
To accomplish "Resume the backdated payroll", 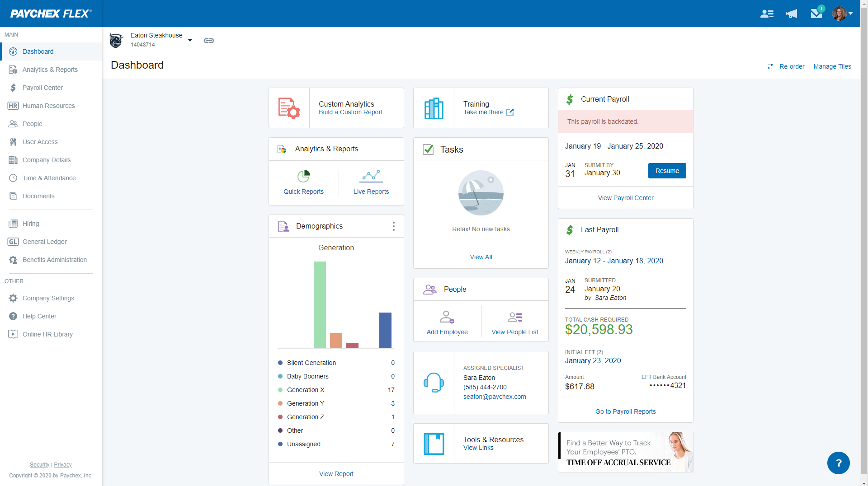I will 667,171.
